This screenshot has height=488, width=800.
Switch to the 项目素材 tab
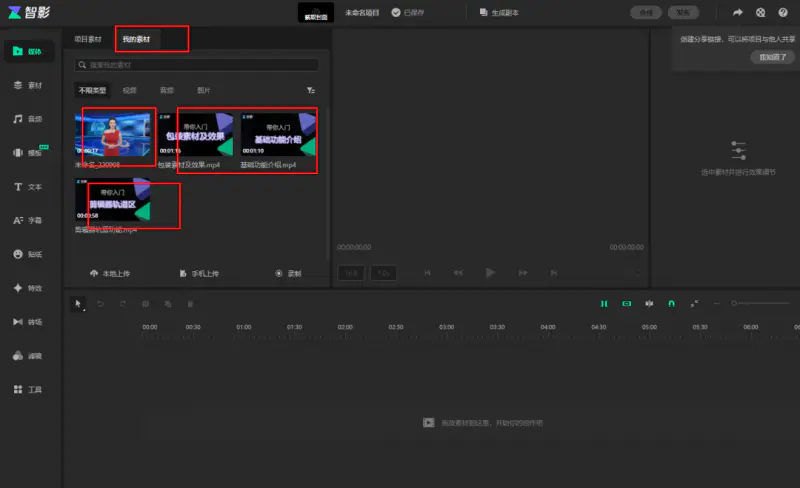click(x=88, y=38)
